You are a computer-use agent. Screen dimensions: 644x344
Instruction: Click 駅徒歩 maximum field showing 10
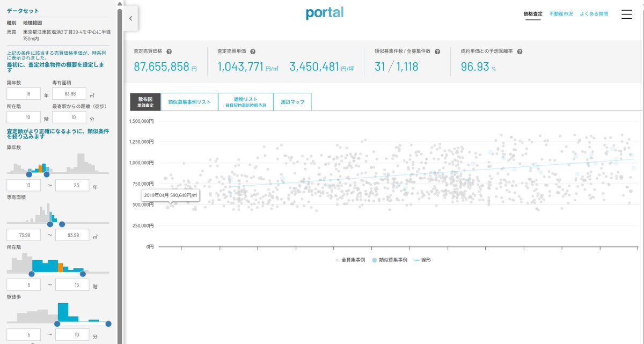(72, 334)
